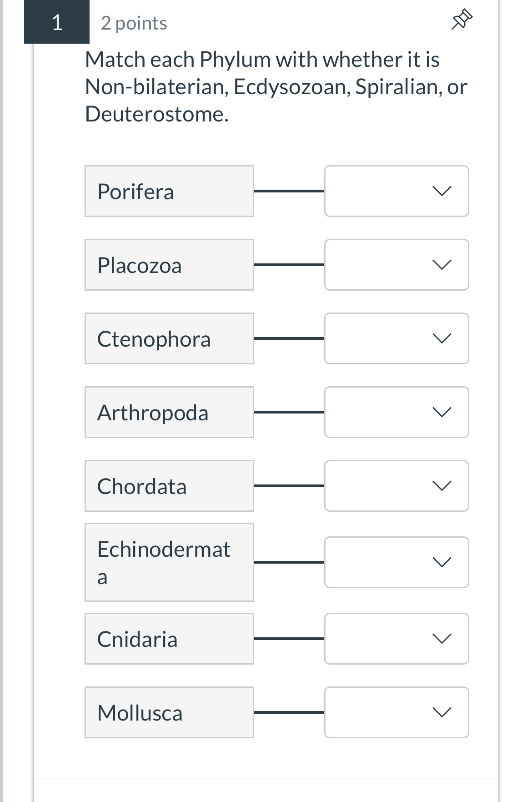
Task: Open the dropdown next to Placozoa
Action: (x=396, y=265)
